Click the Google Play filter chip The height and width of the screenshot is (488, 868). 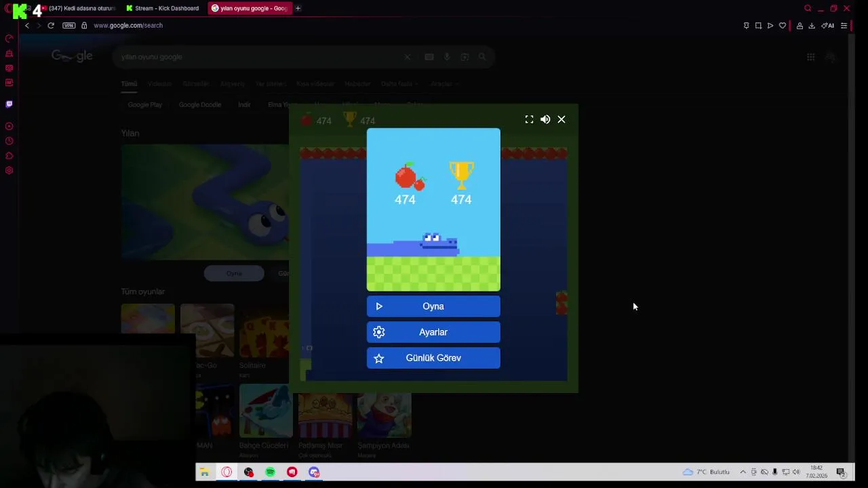pos(144,104)
